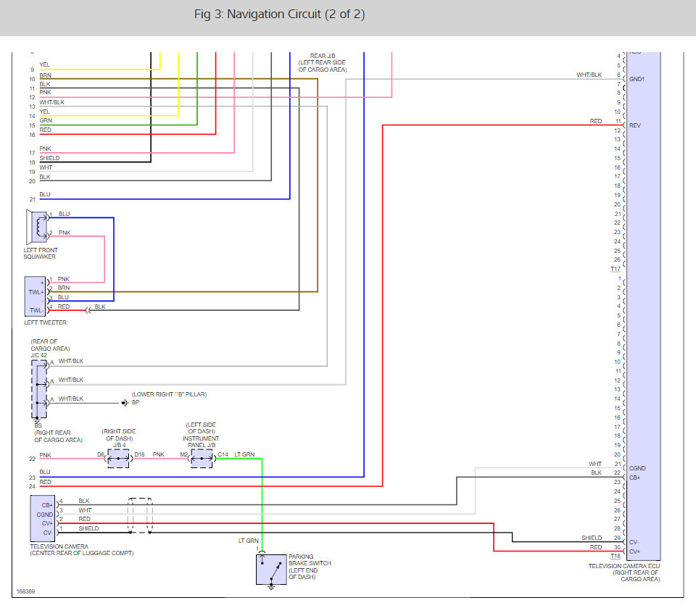Screen dimensions: 696x616
Task: Click the 'SHIELD' label at ECU pin 29
Action: 592,538
